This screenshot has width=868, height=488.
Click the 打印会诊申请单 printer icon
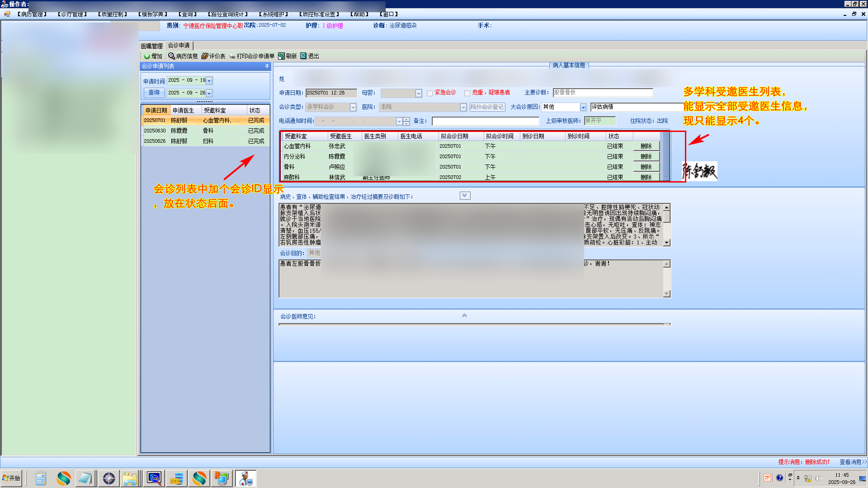coord(232,56)
